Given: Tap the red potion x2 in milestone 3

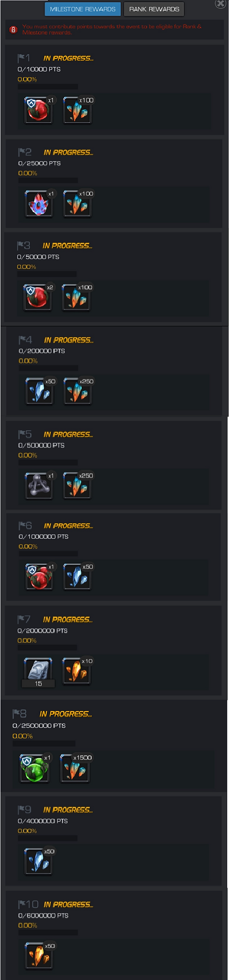Looking at the screenshot, I should [x=37, y=297].
